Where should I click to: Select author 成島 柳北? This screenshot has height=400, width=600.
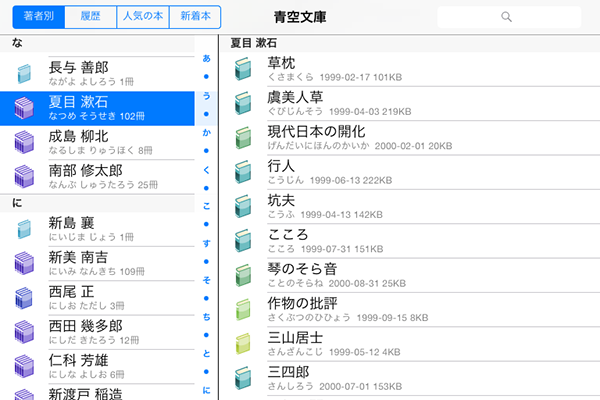click(97, 142)
